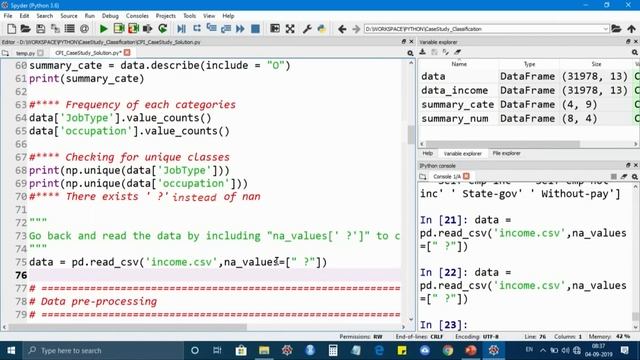Open PYTHONPATH manager
This screenshot has width=640, height=360.
(322, 29)
